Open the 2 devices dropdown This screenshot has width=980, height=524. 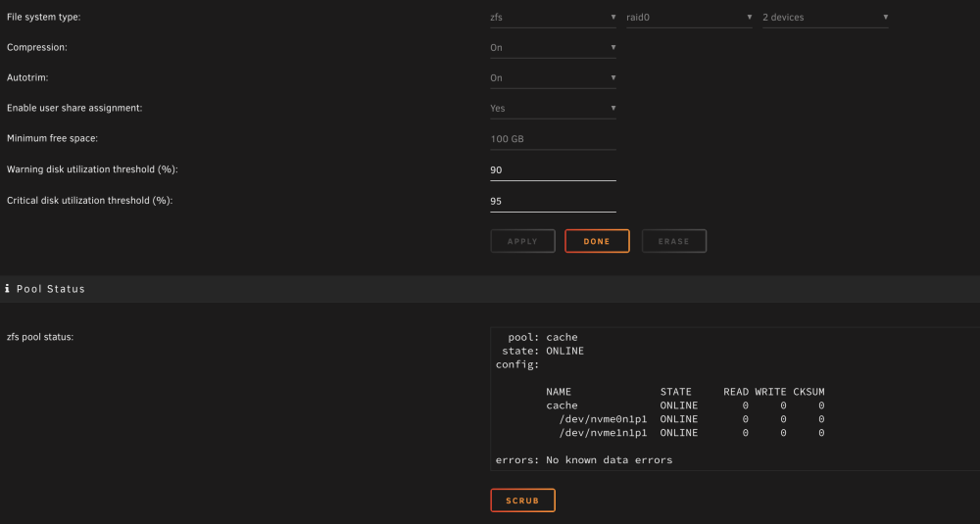(x=825, y=18)
